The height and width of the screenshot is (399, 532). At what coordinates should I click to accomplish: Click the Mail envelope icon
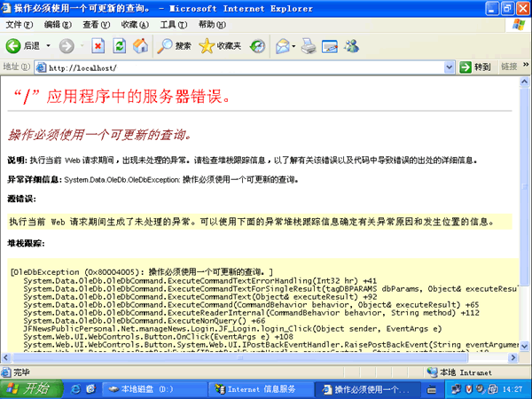coord(283,46)
